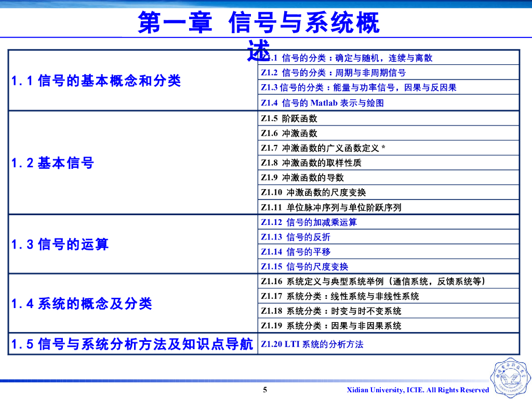Click Z1.12 信号的加减乘运算
The height and width of the screenshot is (399, 532).
309,222
